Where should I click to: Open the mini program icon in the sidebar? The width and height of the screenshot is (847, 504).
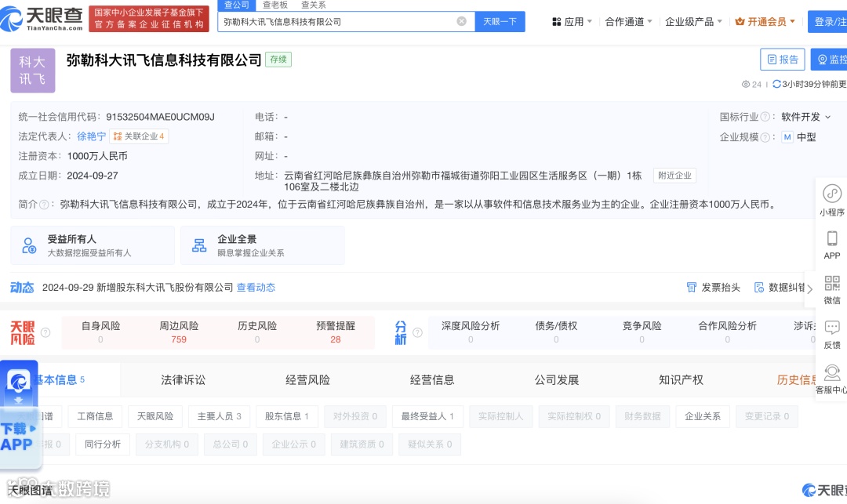pyautogui.click(x=832, y=193)
